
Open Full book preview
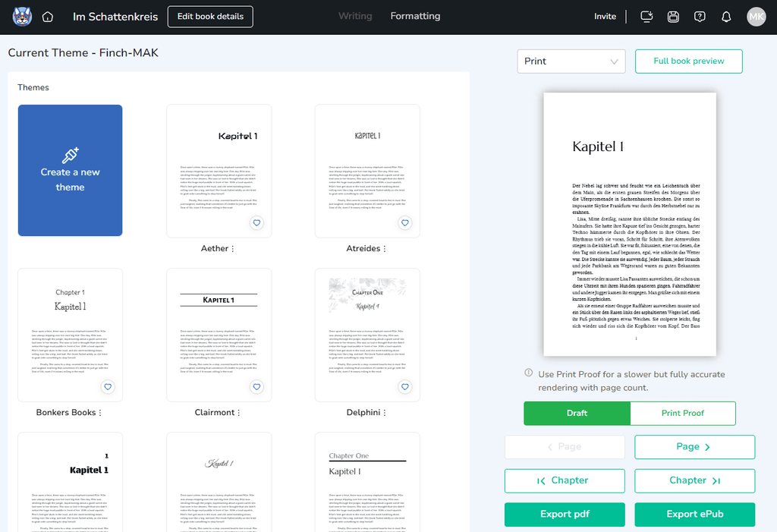point(688,61)
